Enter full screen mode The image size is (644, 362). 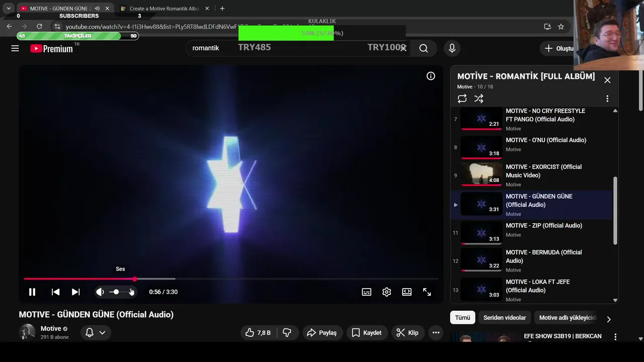(x=427, y=292)
